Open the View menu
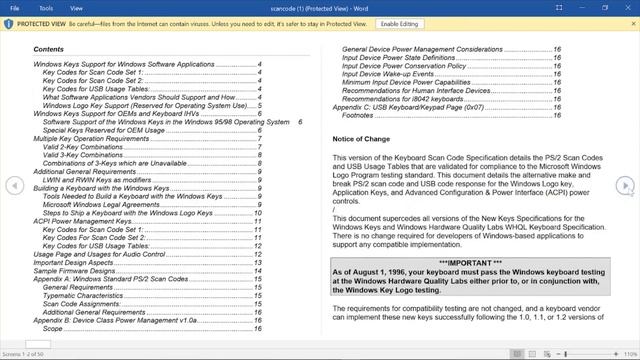Screen dimensions: 640x360 [x=76, y=8]
